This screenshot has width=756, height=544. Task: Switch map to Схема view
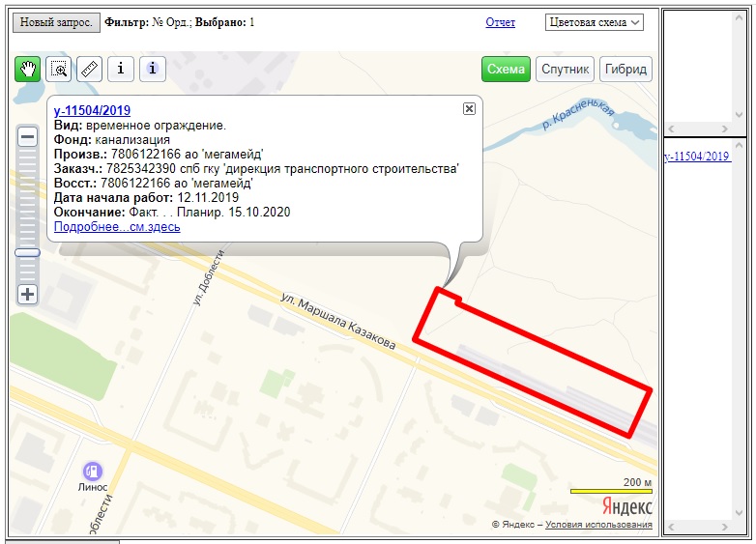point(506,70)
